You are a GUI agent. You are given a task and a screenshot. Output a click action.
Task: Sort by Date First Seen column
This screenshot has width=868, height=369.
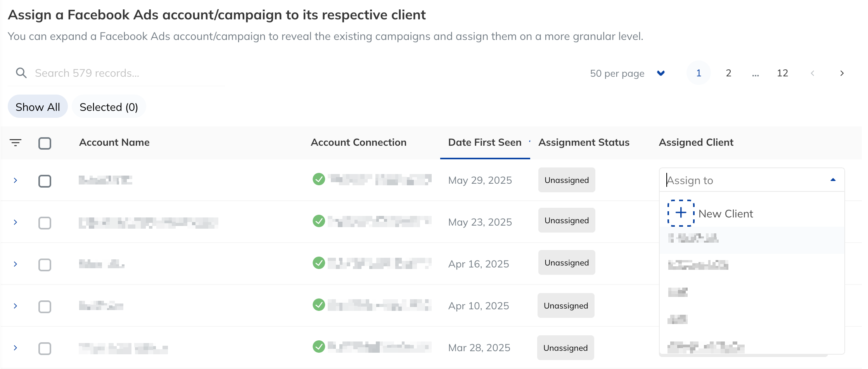pos(485,142)
